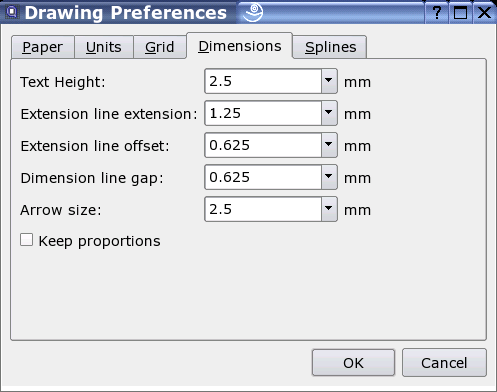Switch to the Paper tab
This screenshot has height=392, width=497.
coord(43,47)
